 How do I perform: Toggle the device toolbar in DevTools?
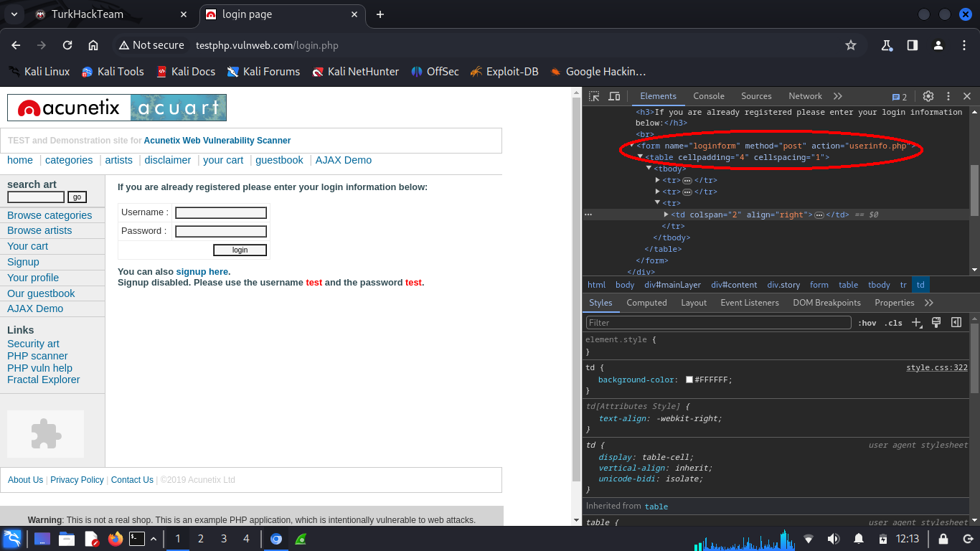click(x=614, y=96)
